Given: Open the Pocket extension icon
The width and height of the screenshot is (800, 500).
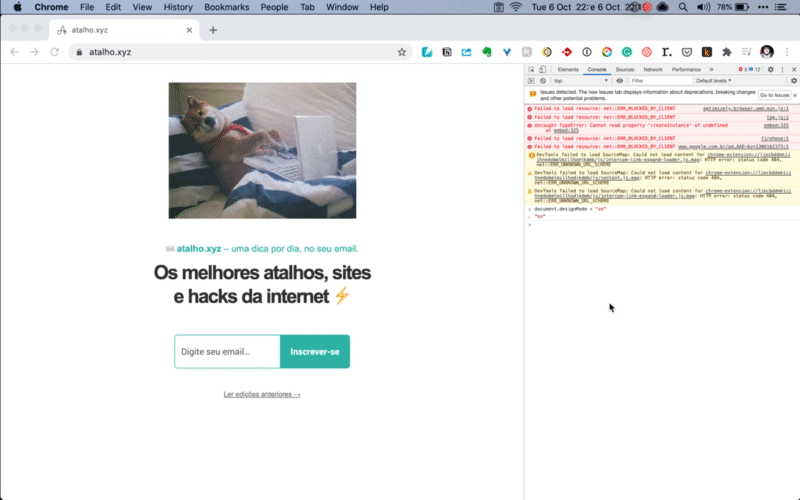Looking at the screenshot, I should 687,52.
